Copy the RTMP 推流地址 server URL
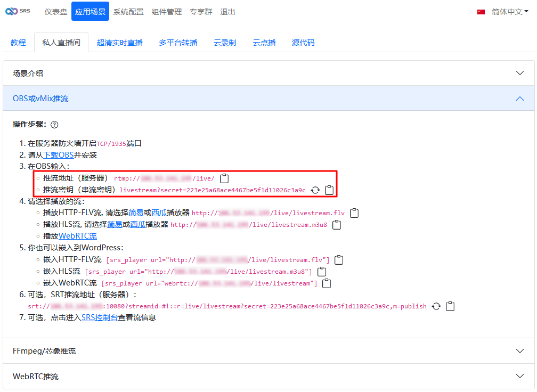537x392 pixels. [224, 178]
